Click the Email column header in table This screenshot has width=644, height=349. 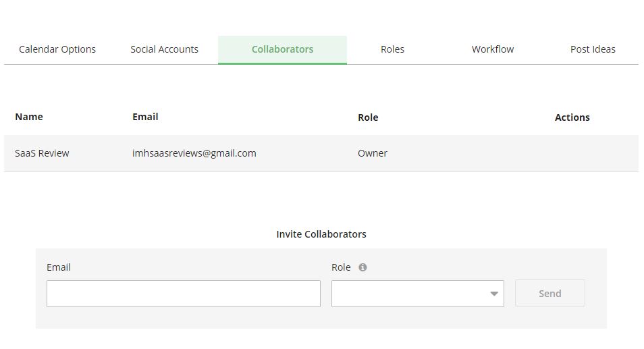coord(145,117)
